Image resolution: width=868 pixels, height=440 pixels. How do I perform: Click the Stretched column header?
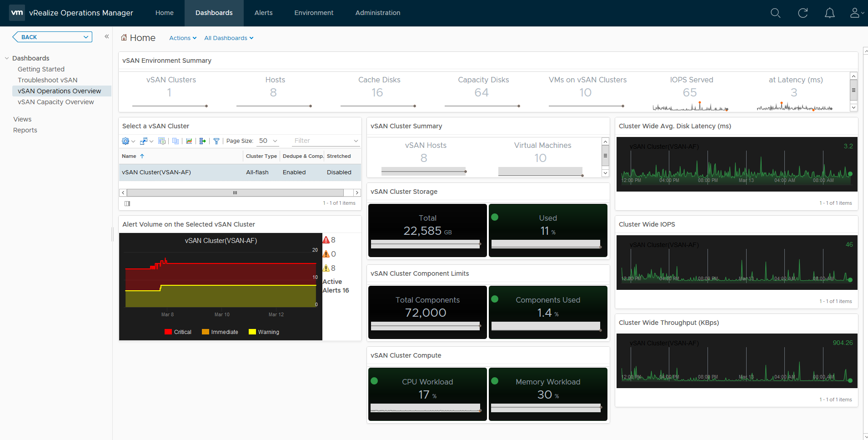pos(339,156)
